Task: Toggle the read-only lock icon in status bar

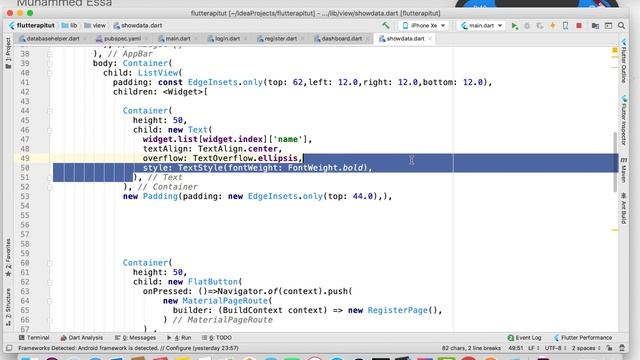Action: click(x=609, y=348)
